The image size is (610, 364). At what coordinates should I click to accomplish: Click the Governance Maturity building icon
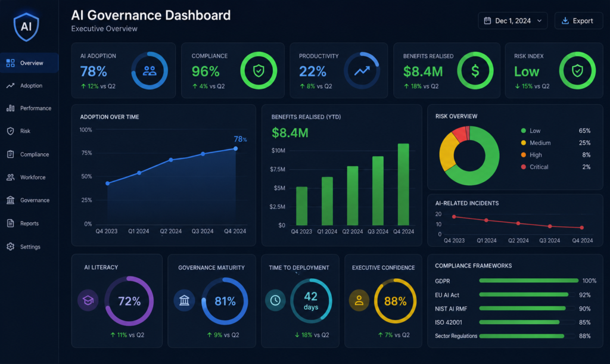point(184,301)
